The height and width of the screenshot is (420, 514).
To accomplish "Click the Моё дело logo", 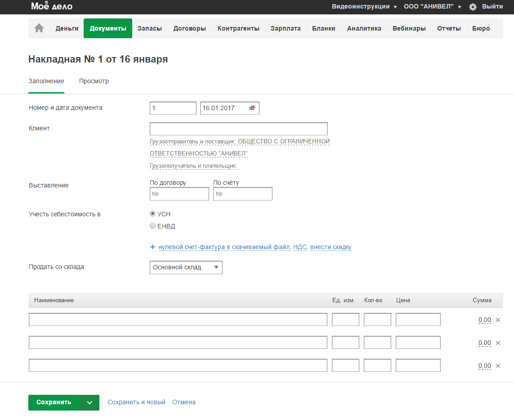I will (x=52, y=6).
